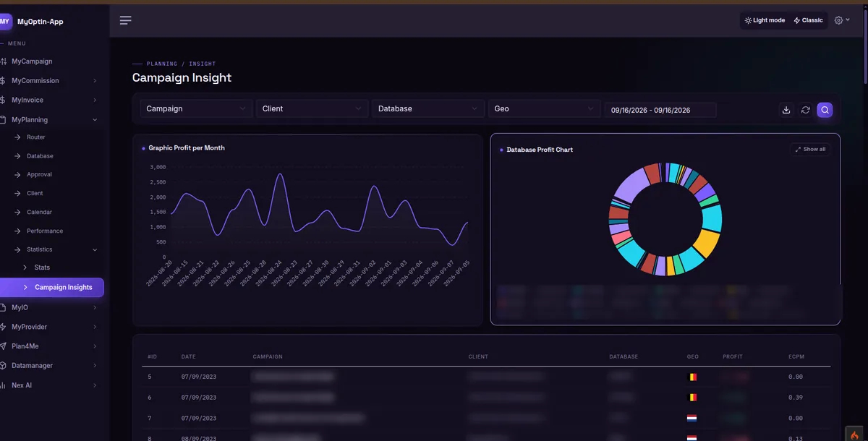Expand MyProvider menu chevron

[x=95, y=327]
